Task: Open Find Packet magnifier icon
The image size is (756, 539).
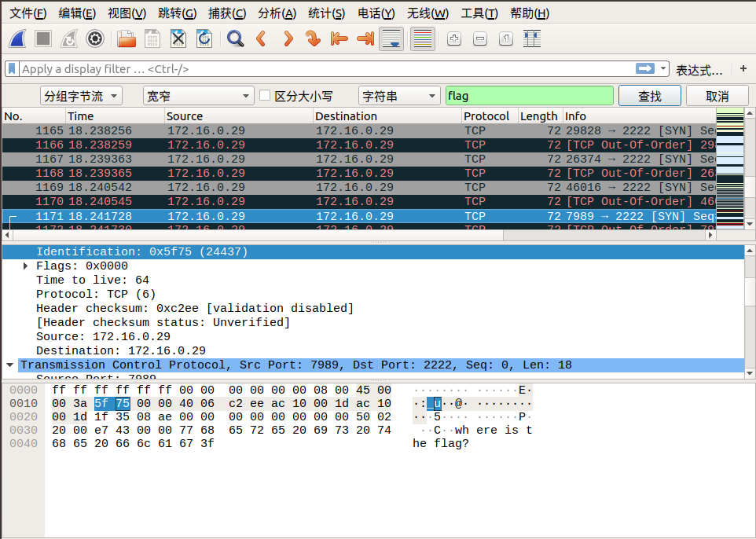Action: [235, 38]
